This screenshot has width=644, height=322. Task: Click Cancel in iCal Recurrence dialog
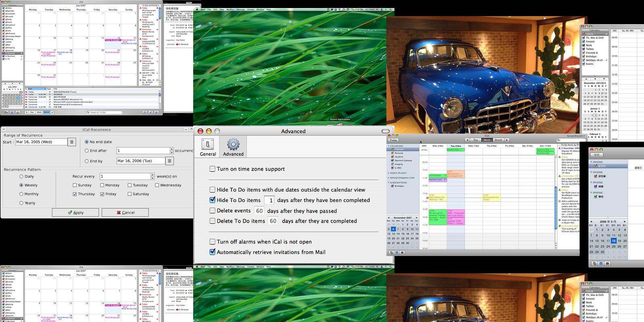[125, 212]
